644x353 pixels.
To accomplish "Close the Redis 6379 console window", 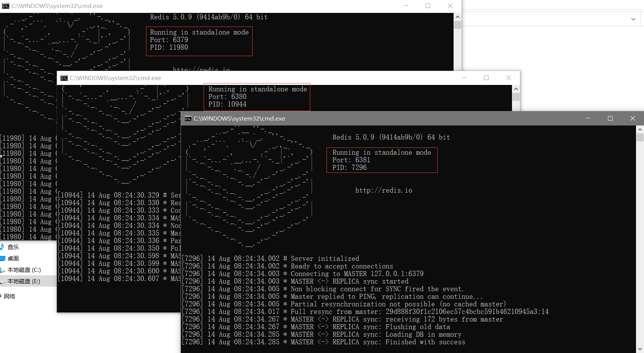I will (450, 6).
